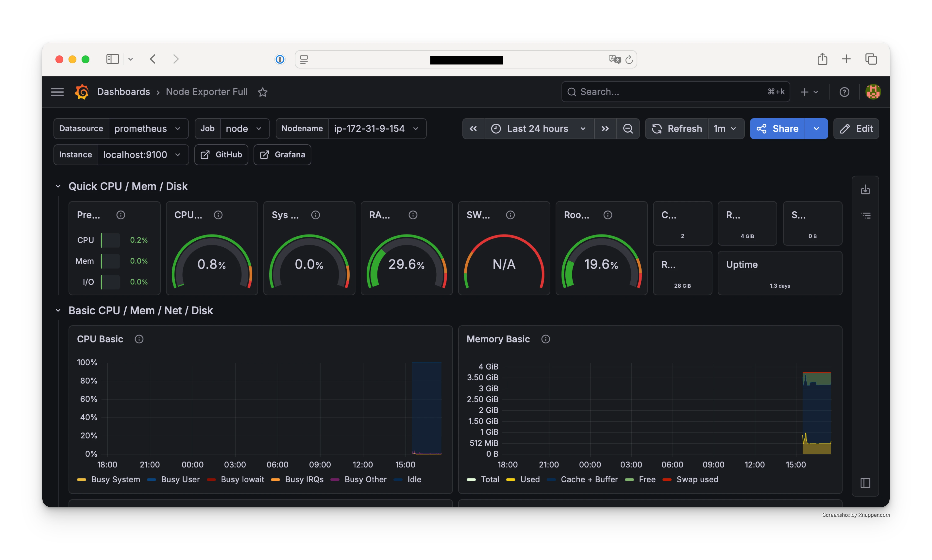Click the Edit dashboard button
Viewport: 932px width, 560px height.
pos(856,129)
